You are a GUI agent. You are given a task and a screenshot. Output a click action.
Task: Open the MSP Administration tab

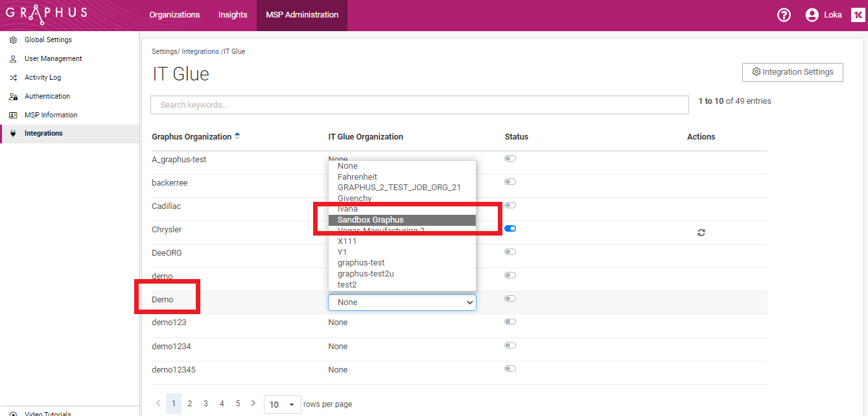(302, 15)
